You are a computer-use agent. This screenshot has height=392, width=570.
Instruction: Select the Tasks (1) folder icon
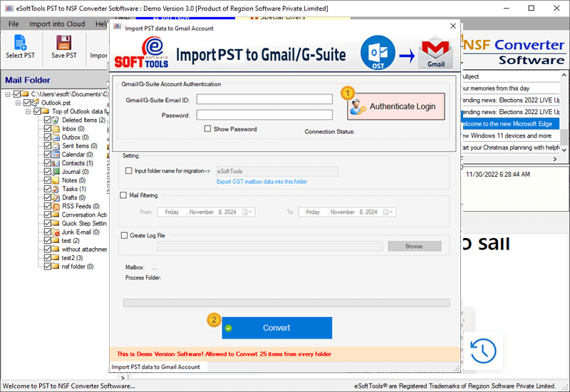point(56,189)
